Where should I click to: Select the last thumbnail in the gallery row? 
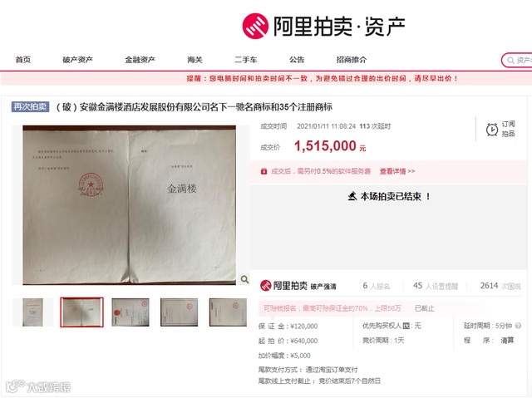tap(228, 312)
